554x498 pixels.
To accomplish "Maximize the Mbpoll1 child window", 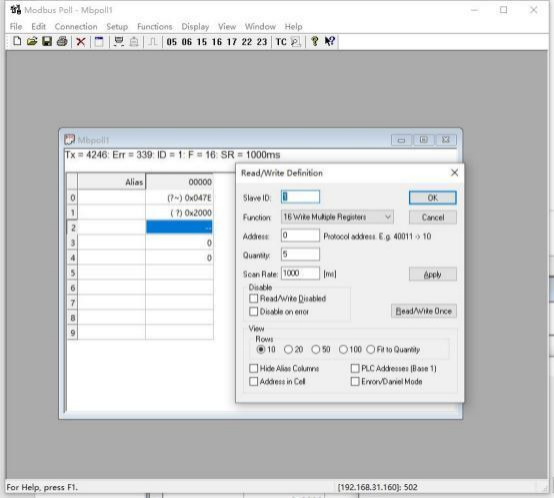I will coord(424,140).
